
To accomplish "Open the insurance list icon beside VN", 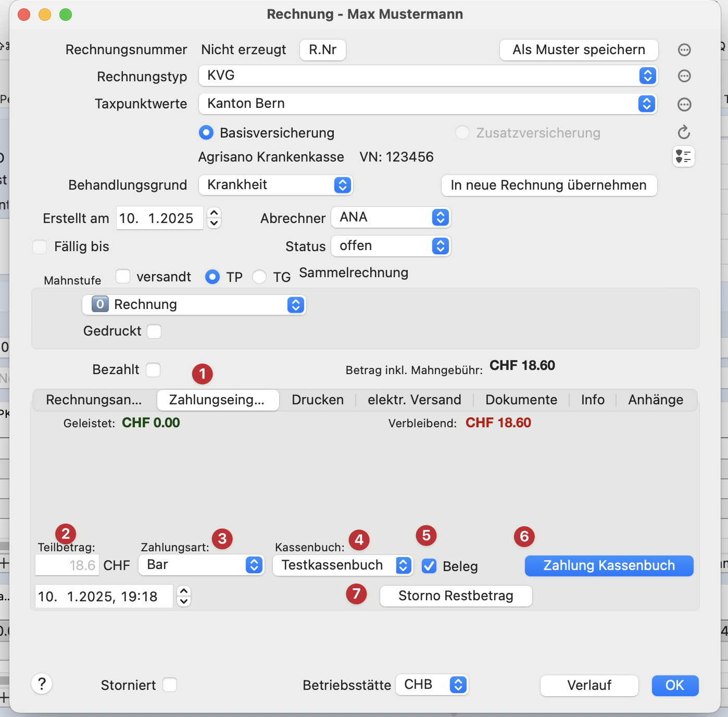I will [684, 156].
